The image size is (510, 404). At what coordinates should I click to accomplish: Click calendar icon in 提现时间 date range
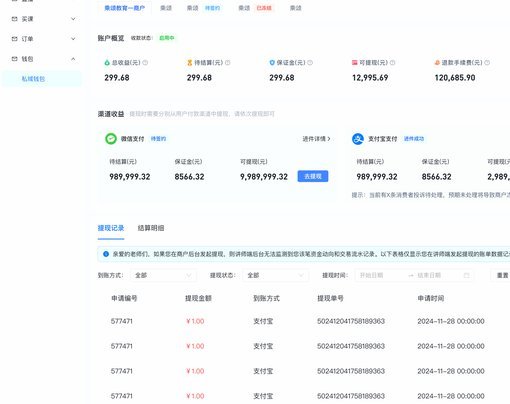point(466,275)
